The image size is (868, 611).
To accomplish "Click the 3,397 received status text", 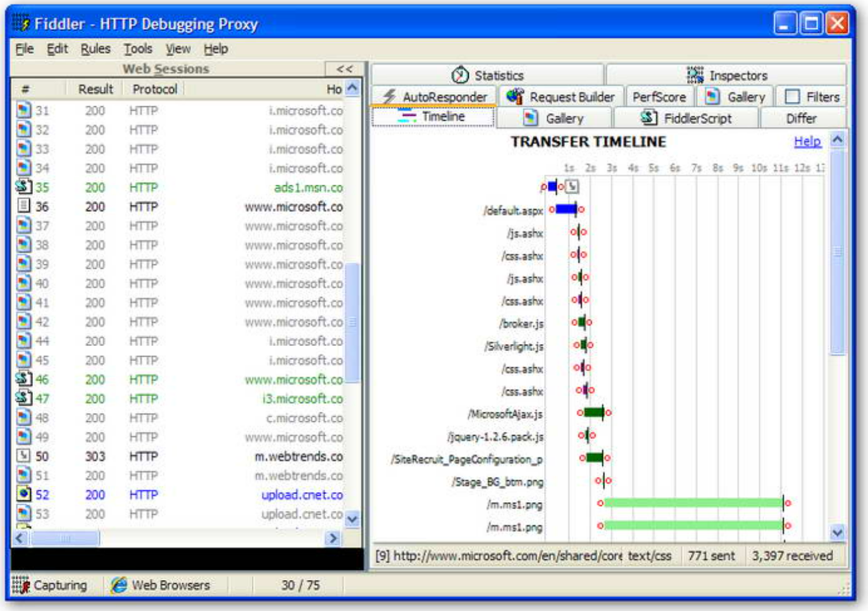I will tap(792, 556).
